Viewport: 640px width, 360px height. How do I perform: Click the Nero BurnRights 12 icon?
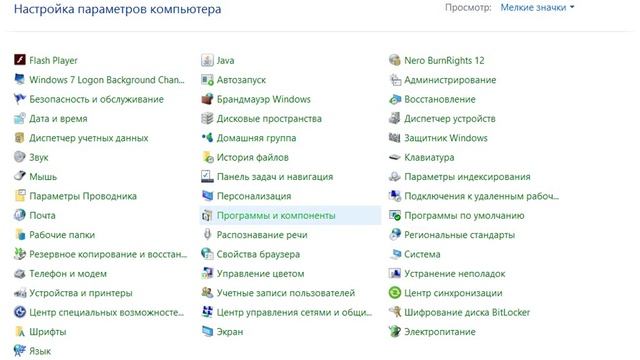(x=395, y=60)
